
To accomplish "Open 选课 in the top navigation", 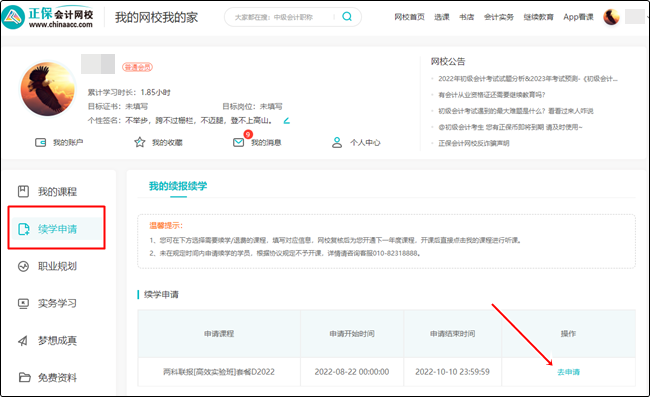I will click(441, 17).
